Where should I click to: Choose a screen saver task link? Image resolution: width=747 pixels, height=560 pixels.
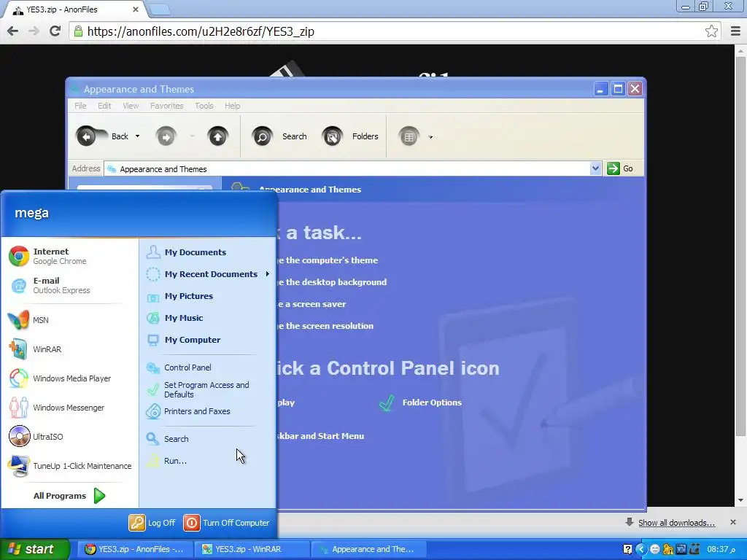point(312,304)
